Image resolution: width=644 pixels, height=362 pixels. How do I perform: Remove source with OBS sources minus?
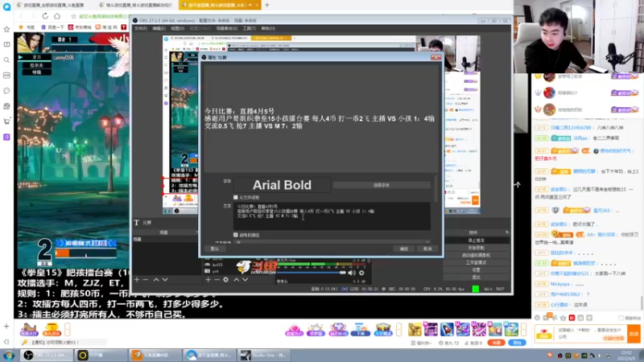pos(217,279)
